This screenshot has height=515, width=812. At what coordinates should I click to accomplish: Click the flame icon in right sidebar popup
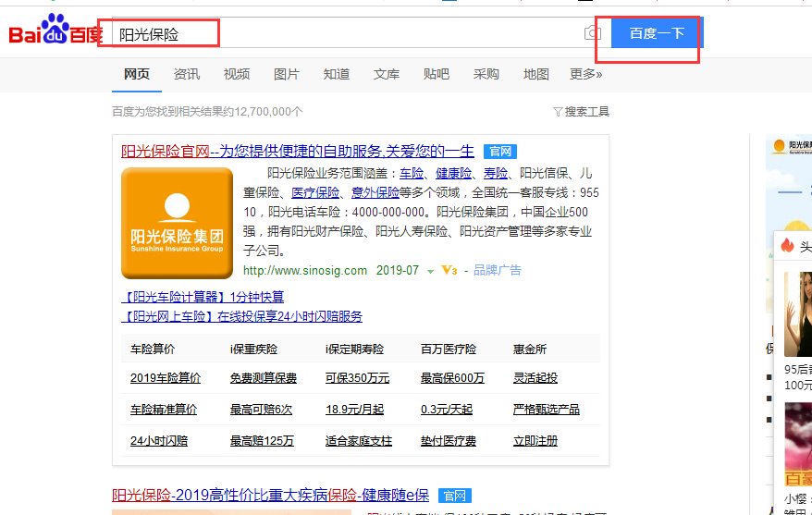click(x=788, y=245)
